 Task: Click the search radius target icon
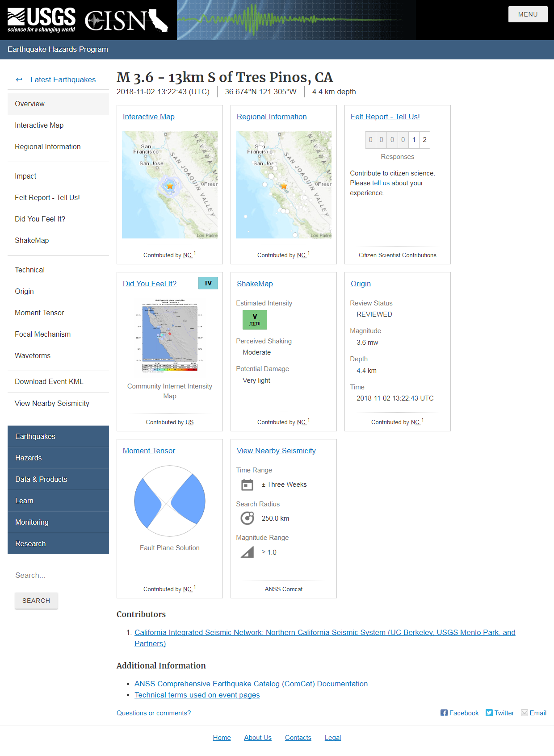pyautogui.click(x=247, y=518)
